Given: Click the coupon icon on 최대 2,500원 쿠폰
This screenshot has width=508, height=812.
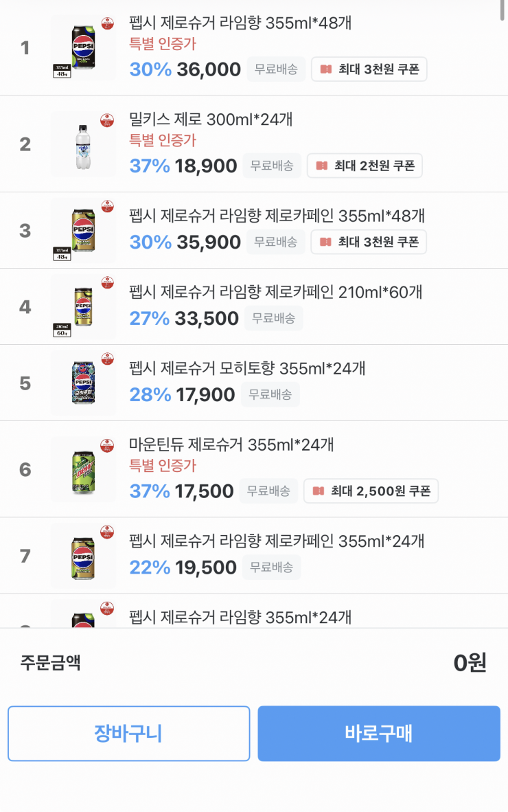Looking at the screenshot, I should tap(318, 491).
